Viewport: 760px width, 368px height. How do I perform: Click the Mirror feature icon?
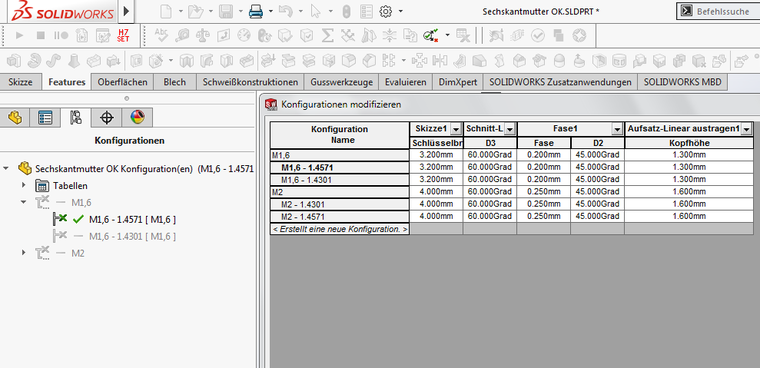pos(440,61)
